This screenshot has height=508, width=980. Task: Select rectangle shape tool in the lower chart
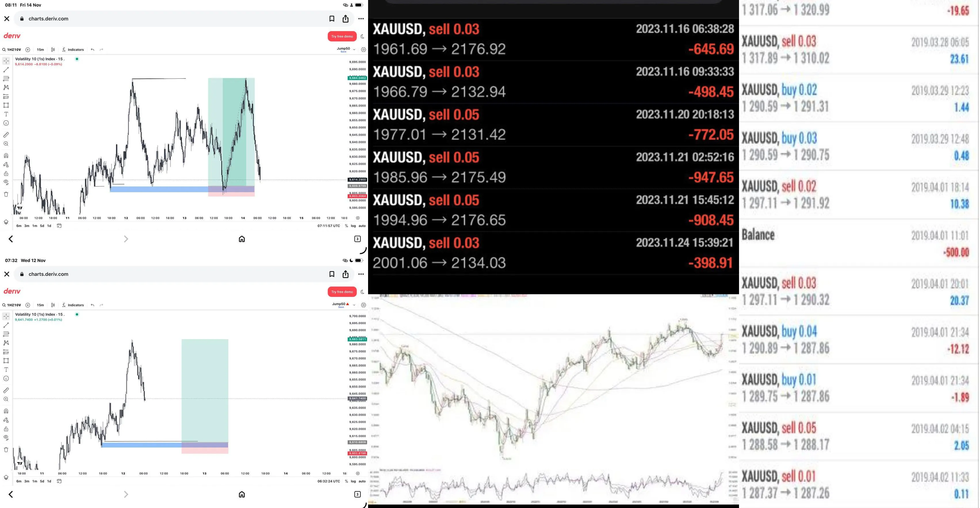tap(6, 361)
